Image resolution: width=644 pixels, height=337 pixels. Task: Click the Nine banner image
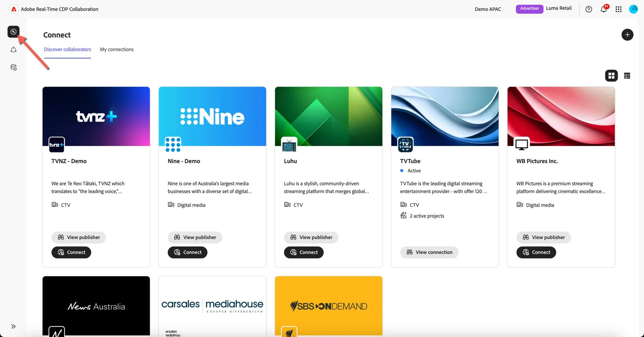212,116
